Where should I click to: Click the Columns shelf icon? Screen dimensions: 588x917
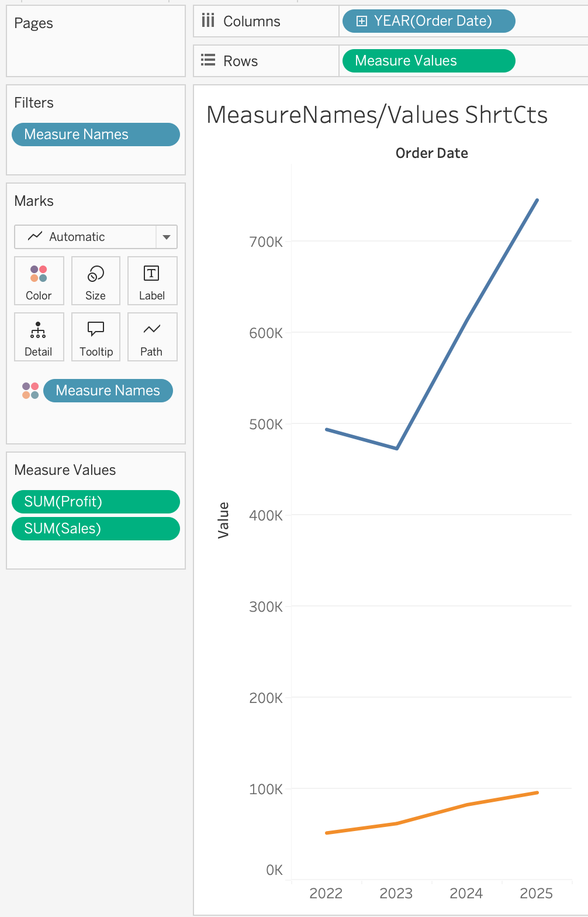pos(208,21)
